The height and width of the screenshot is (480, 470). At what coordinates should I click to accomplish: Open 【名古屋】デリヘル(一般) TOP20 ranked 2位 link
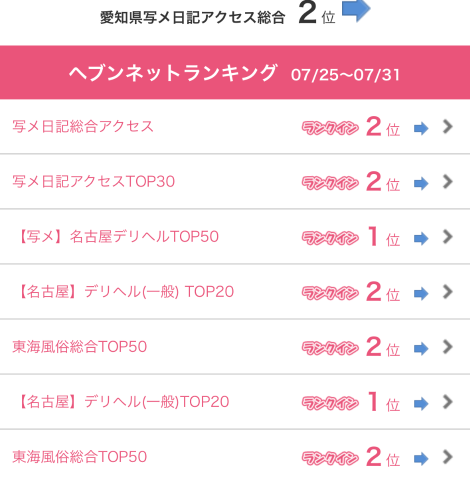[x=124, y=292]
